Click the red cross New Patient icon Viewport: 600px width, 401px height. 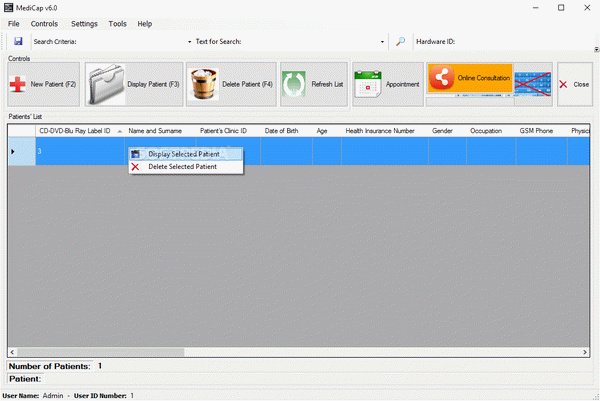coord(18,84)
